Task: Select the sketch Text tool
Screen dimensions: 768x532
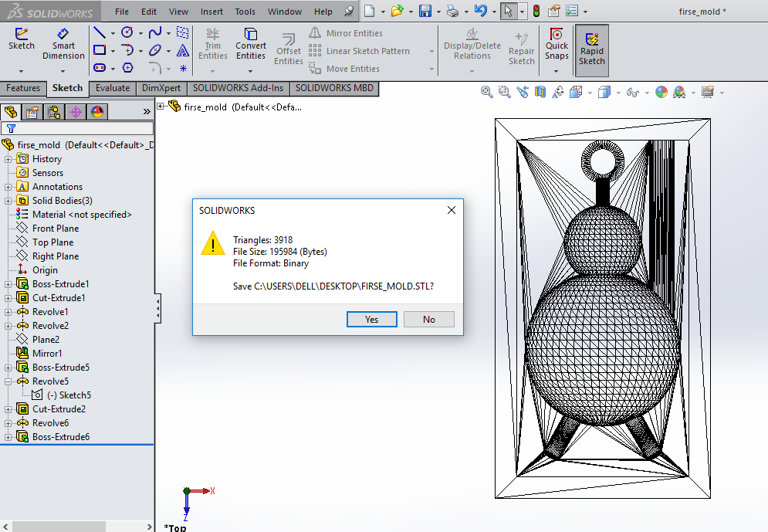Action: 183,50
